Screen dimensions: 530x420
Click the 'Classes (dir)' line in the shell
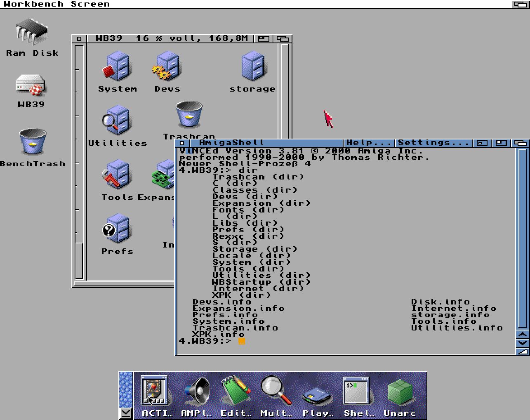tap(255, 190)
